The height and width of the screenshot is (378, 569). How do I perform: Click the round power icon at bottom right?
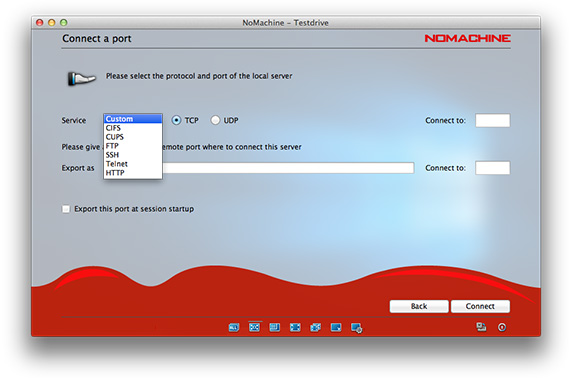pos(502,327)
